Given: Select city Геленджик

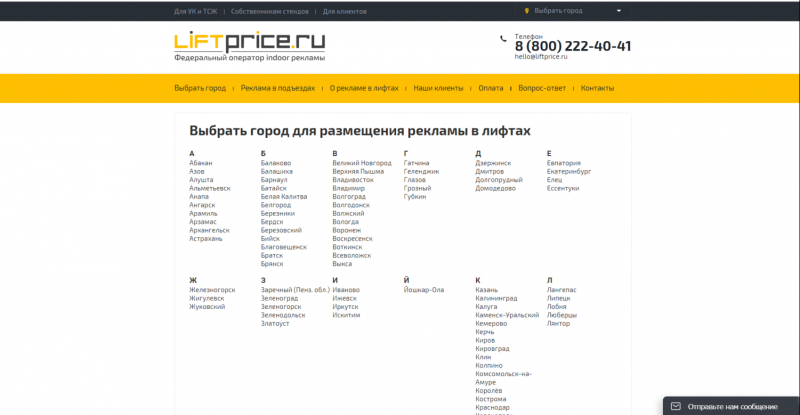Looking at the screenshot, I should tap(421, 172).
